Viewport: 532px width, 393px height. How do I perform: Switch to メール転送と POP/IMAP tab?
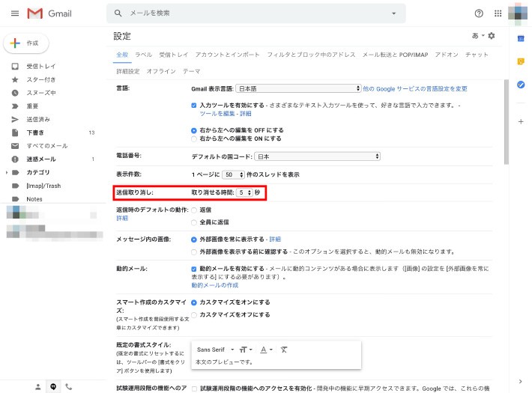pos(396,55)
